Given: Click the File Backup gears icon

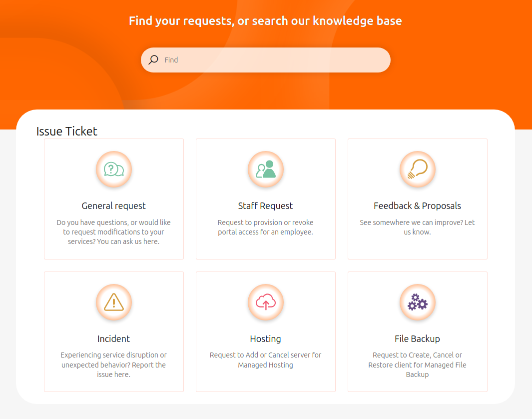Looking at the screenshot, I should pyautogui.click(x=418, y=302).
